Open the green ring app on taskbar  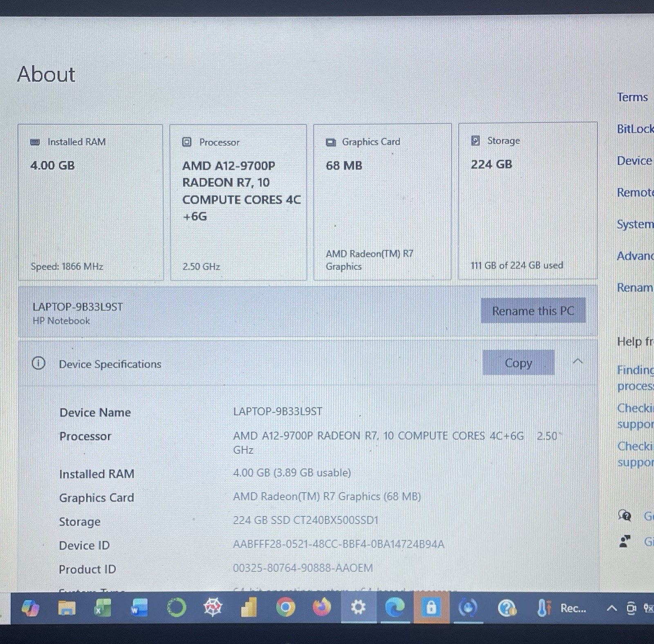pyautogui.click(x=176, y=608)
